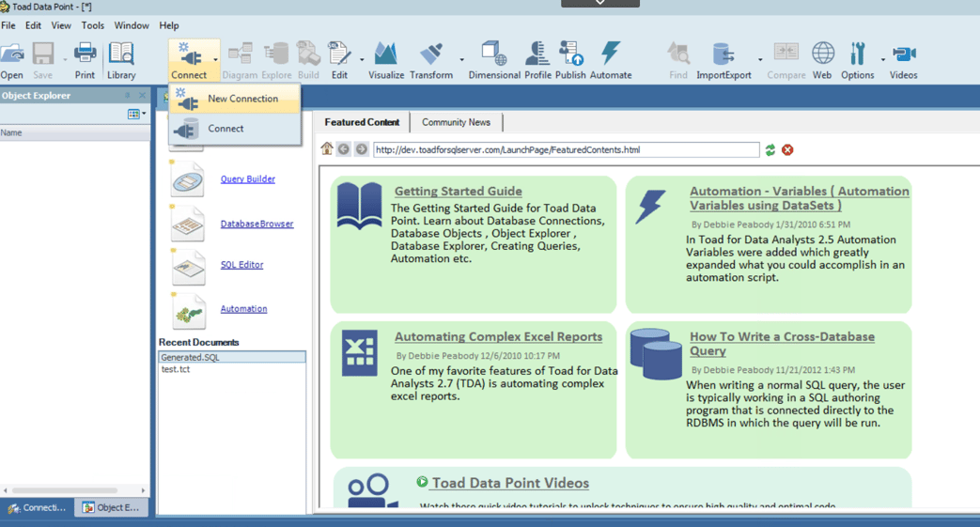This screenshot has height=527, width=980.
Task: Expand the Edit toolbar dropdown arrow
Action: [x=362, y=60]
